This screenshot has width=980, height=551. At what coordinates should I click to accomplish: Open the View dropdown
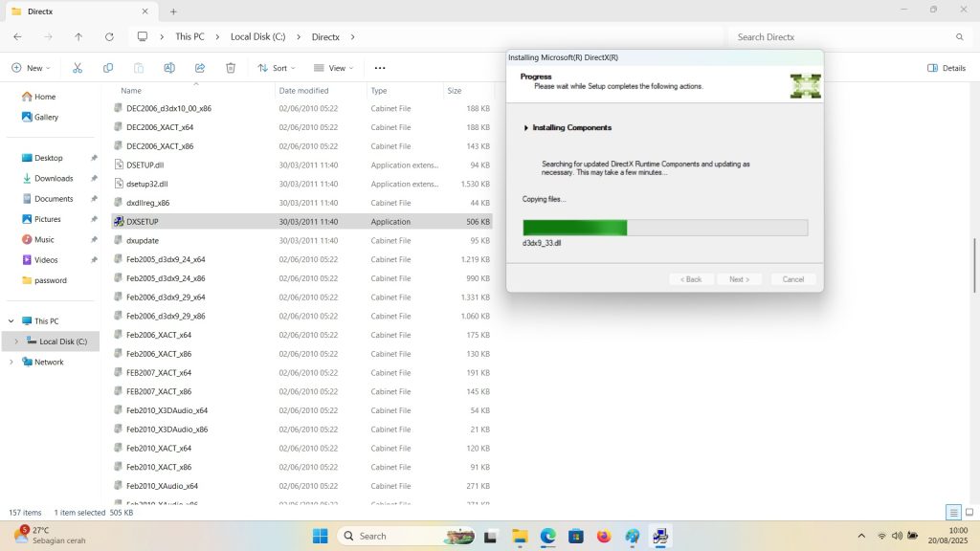tap(334, 68)
